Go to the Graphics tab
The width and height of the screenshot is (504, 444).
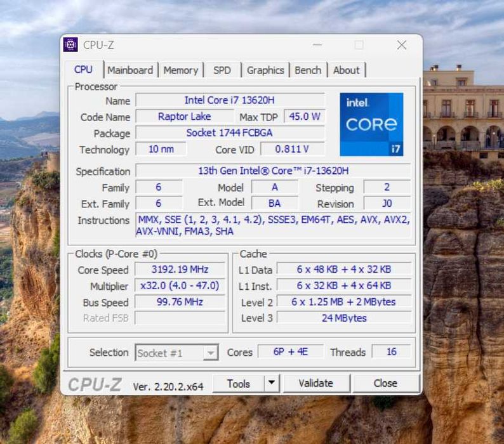coord(265,70)
